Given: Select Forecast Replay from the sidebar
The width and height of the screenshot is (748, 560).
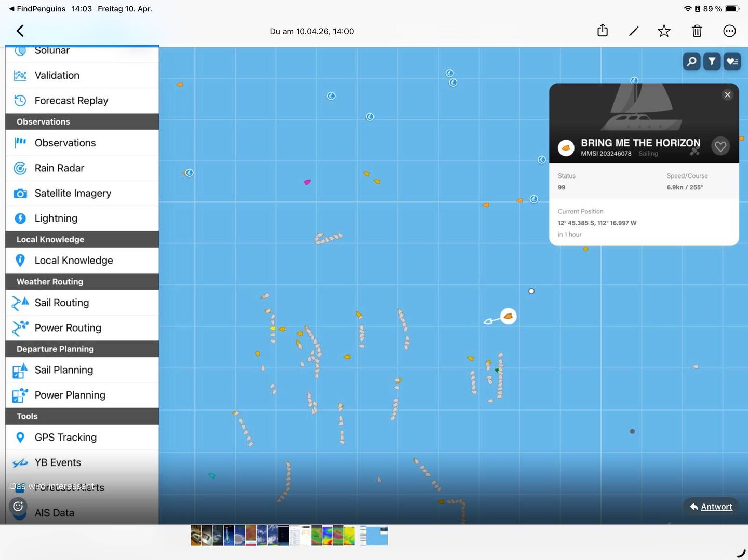Looking at the screenshot, I should 71,100.
